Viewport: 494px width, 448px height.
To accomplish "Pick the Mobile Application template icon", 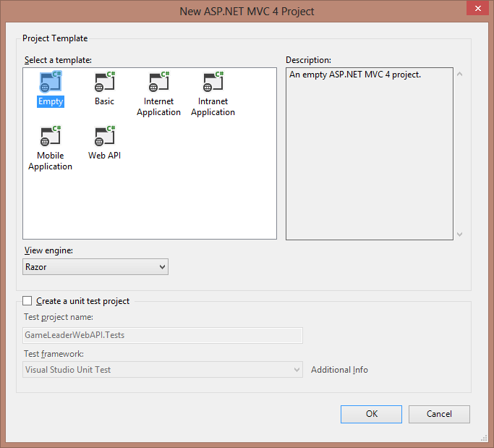I will pyautogui.click(x=51, y=136).
